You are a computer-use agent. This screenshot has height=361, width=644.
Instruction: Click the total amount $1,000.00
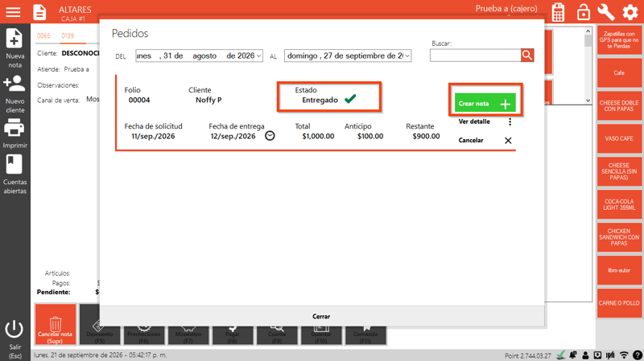tap(318, 136)
